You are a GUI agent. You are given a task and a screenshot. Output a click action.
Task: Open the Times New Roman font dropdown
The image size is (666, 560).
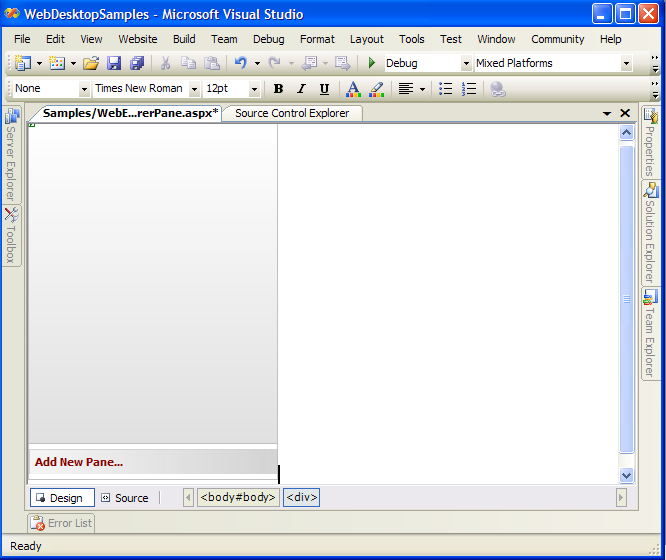[x=194, y=89]
